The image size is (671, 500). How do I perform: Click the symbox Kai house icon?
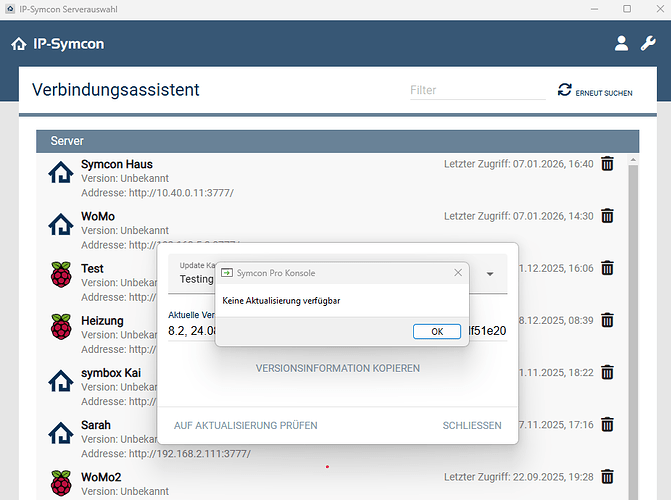tap(61, 381)
